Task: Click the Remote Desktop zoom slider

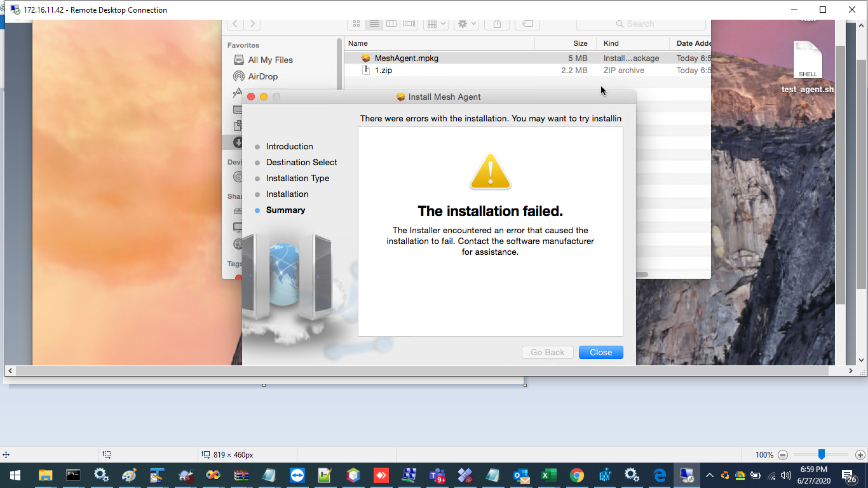Action: (x=821, y=454)
